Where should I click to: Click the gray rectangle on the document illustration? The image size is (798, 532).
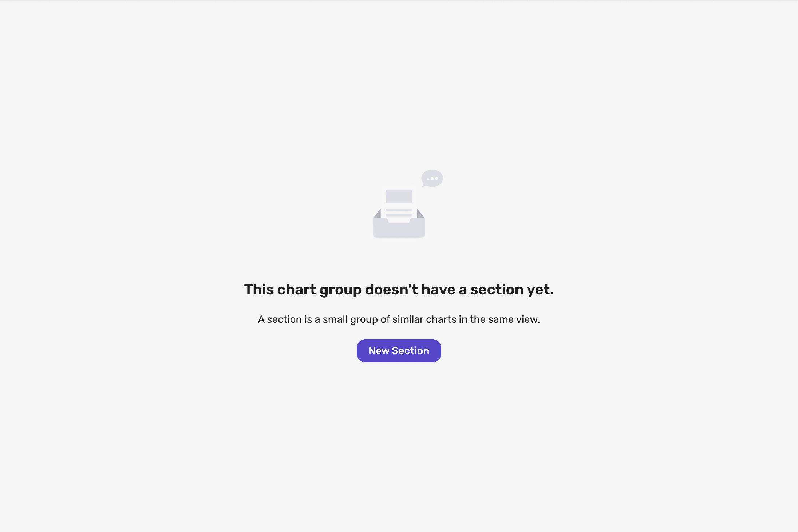coord(399,196)
